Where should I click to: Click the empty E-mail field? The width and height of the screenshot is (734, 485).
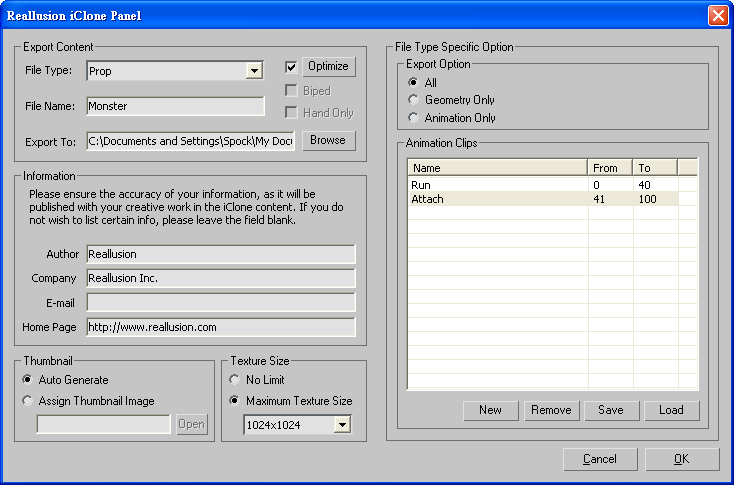221,302
